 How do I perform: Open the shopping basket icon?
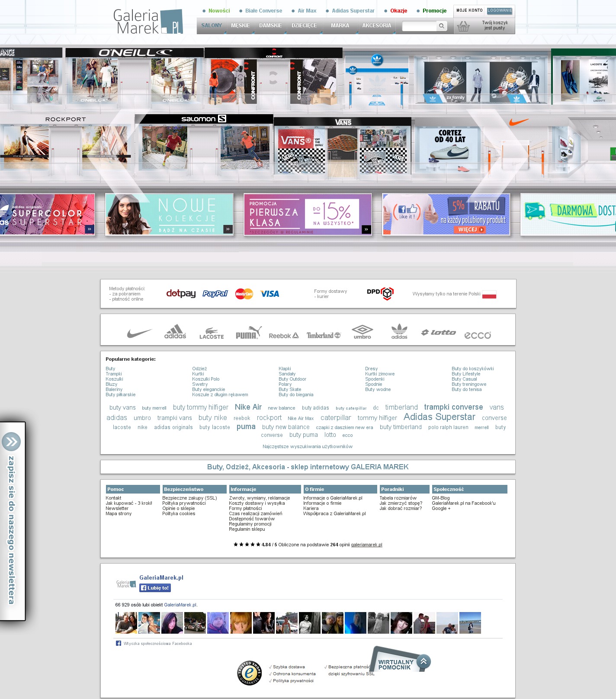(463, 27)
